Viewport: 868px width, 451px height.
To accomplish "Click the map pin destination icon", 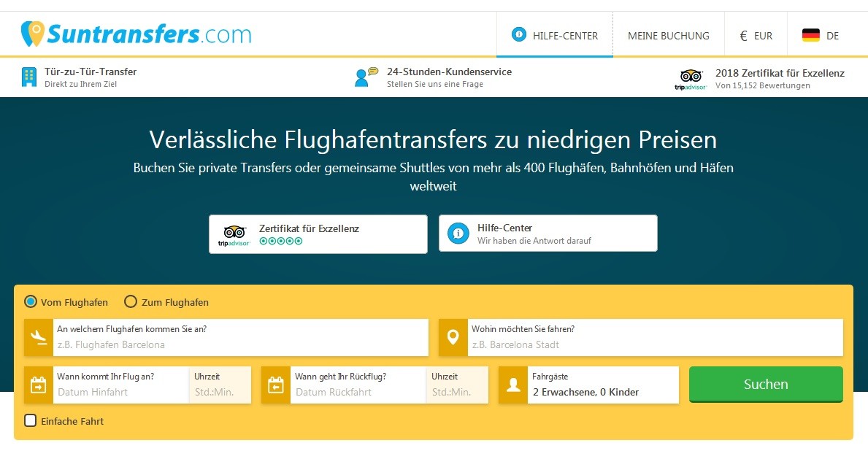I will coord(453,337).
